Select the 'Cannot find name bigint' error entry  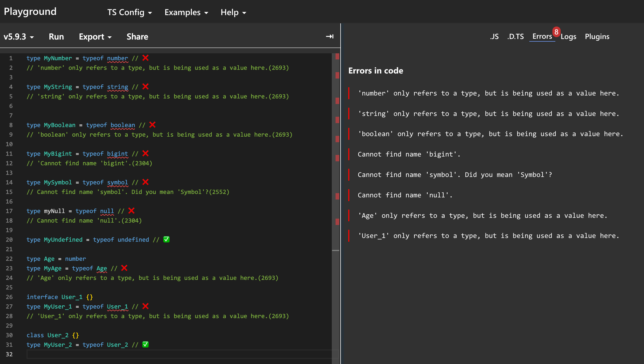tap(409, 154)
